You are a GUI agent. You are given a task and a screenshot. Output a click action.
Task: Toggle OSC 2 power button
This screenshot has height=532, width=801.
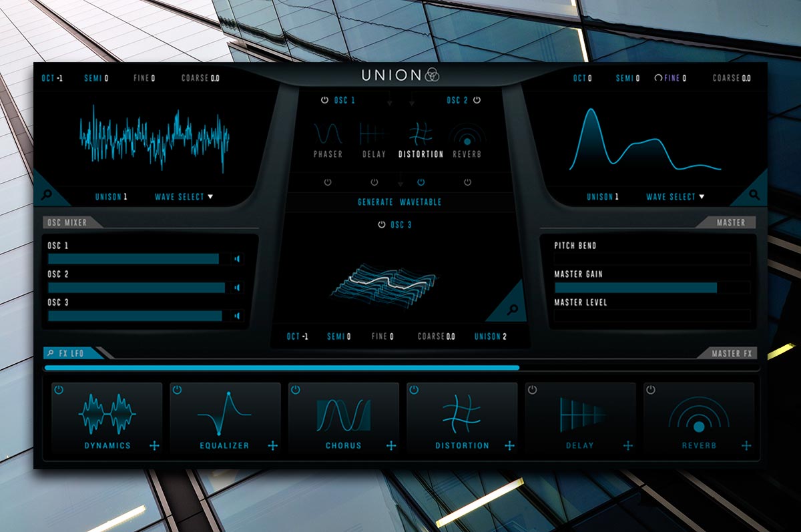[477, 100]
